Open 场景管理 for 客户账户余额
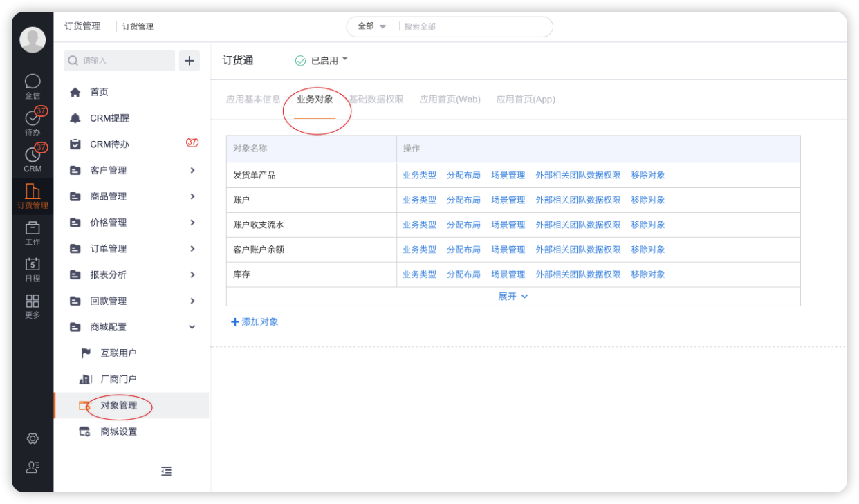The width and height of the screenshot is (859, 504). tap(508, 250)
